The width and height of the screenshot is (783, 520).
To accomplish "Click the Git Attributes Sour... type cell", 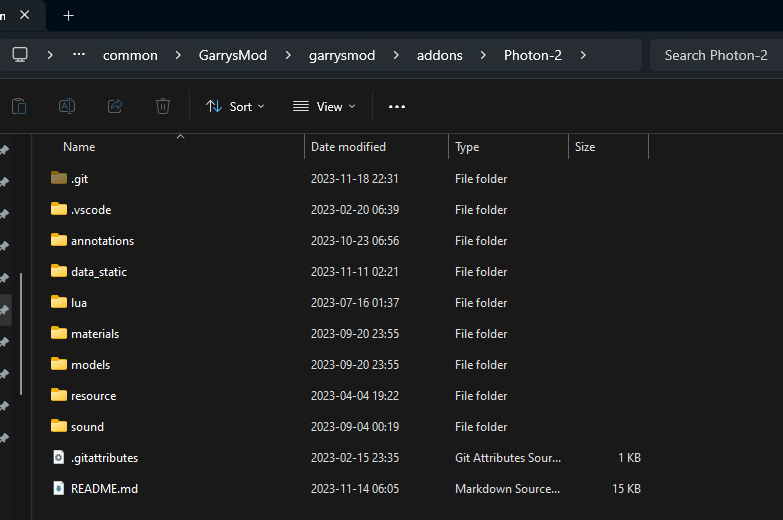I will [x=508, y=458].
